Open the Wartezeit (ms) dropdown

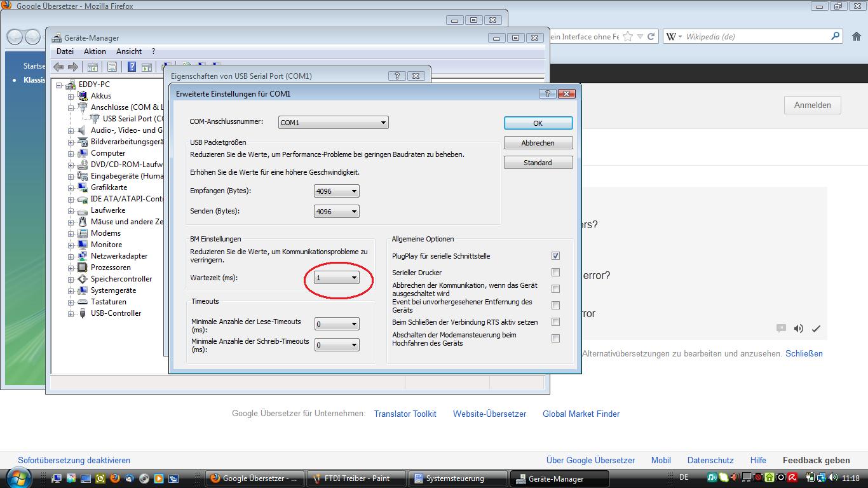tap(337, 278)
